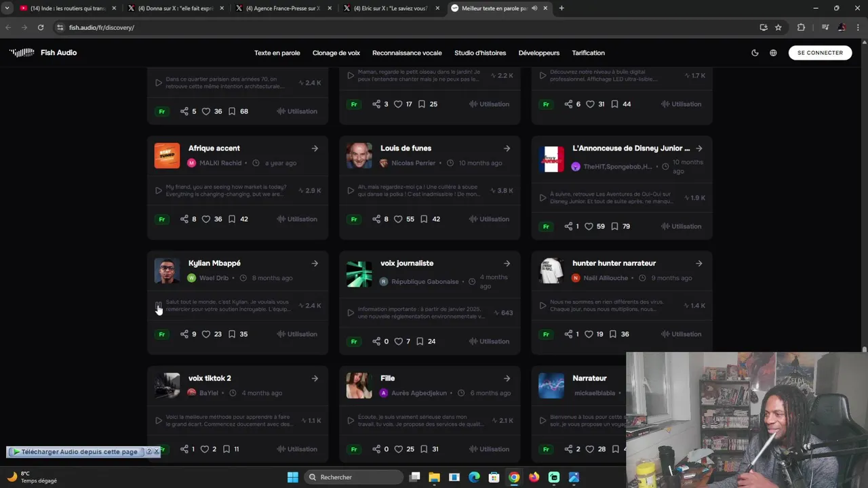868x488 pixels.
Task: Click Utilisation on Afrique accent card
Action: pyautogui.click(x=297, y=219)
